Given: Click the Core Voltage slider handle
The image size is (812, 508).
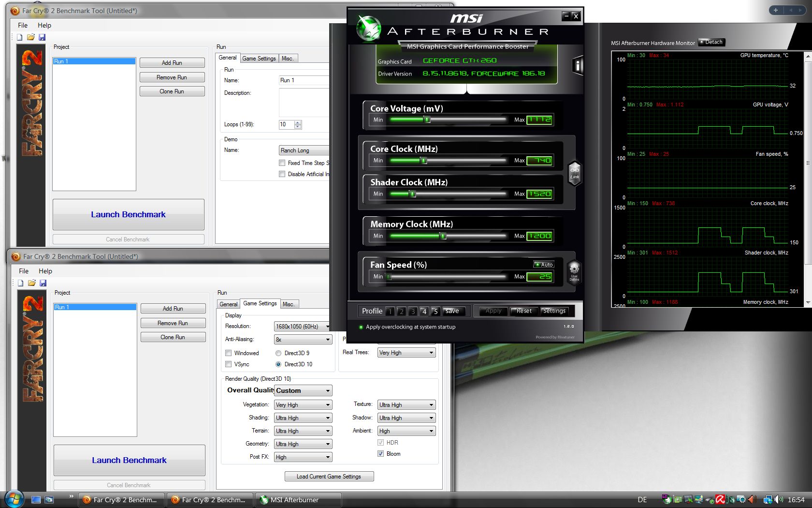Looking at the screenshot, I should tap(427, 120).
